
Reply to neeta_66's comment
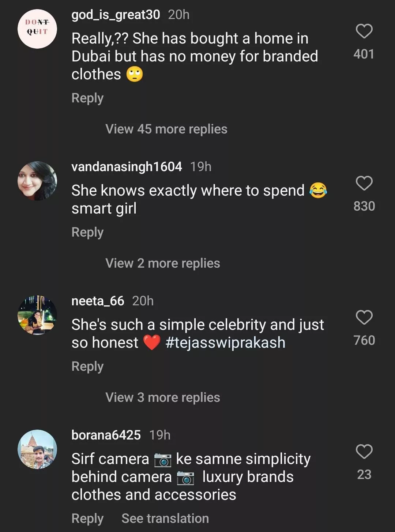(x=87, y=366)
